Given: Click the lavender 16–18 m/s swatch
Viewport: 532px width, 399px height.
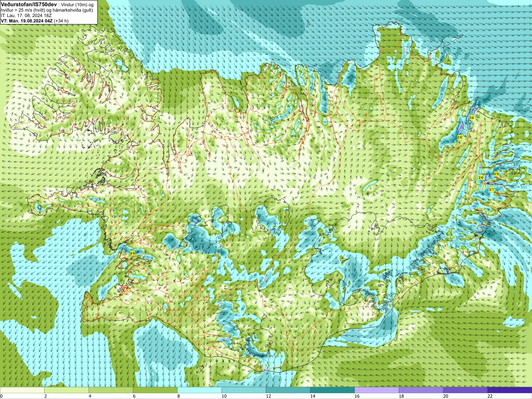Looking at the screenshot, I should (x=377, y=390).
